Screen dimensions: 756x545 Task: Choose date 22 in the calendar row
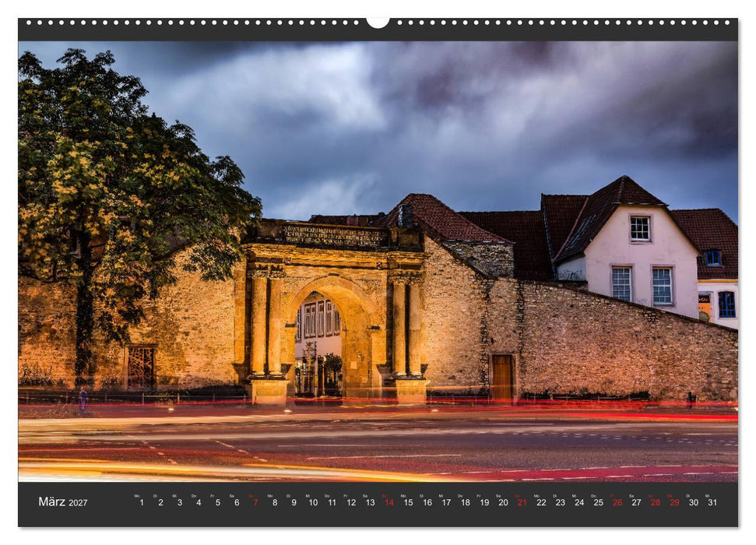click(541, 502)
